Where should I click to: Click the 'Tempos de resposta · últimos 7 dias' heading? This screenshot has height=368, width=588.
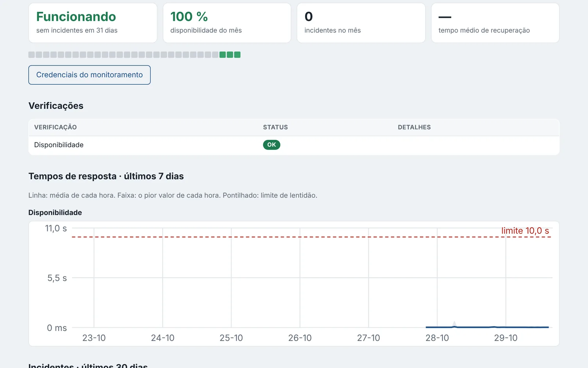pyautogui.click(x=106, y=176)
